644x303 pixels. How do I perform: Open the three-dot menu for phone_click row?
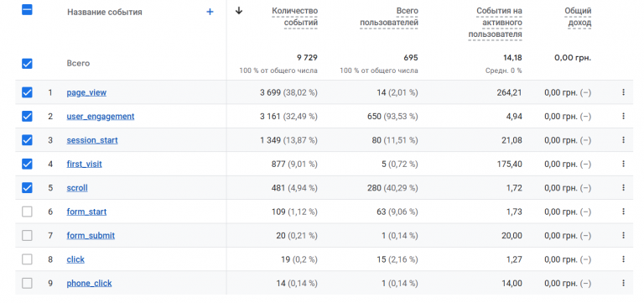tap(623, 283)
